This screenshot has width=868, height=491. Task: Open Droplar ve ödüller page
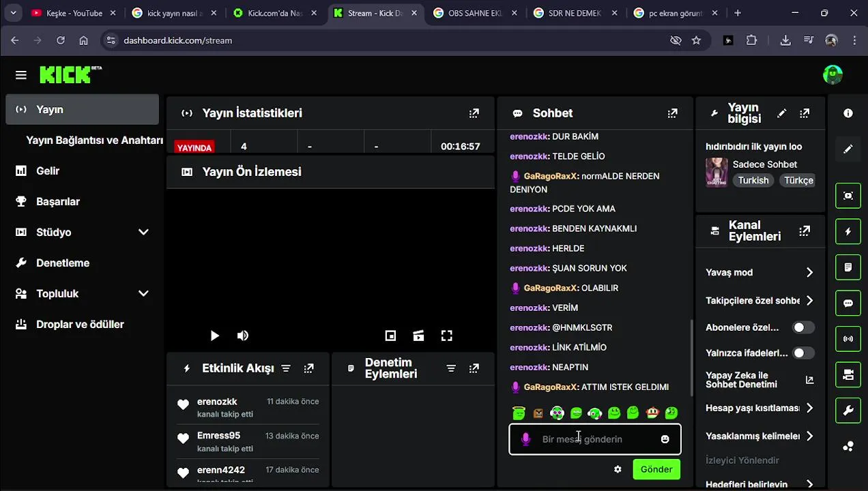pos(82,324)
